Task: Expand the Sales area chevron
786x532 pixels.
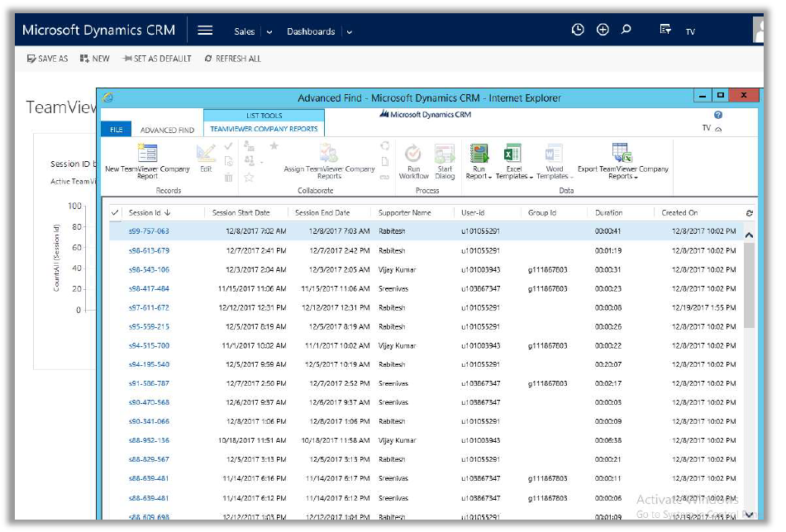Action: (269, 32)
